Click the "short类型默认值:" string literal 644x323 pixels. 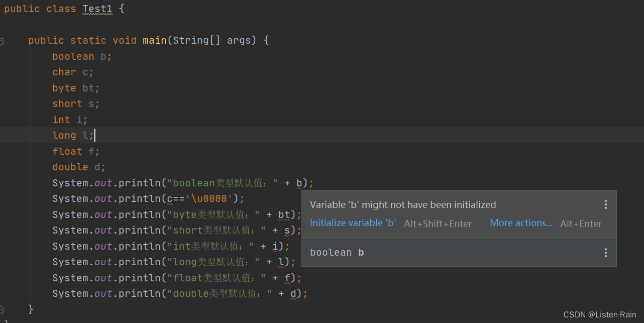217,230
